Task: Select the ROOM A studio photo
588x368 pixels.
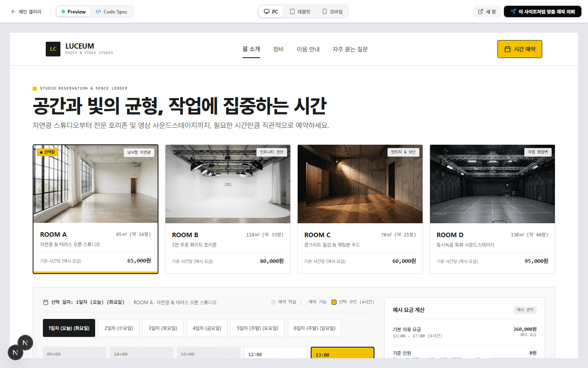Action: point(96,184)
